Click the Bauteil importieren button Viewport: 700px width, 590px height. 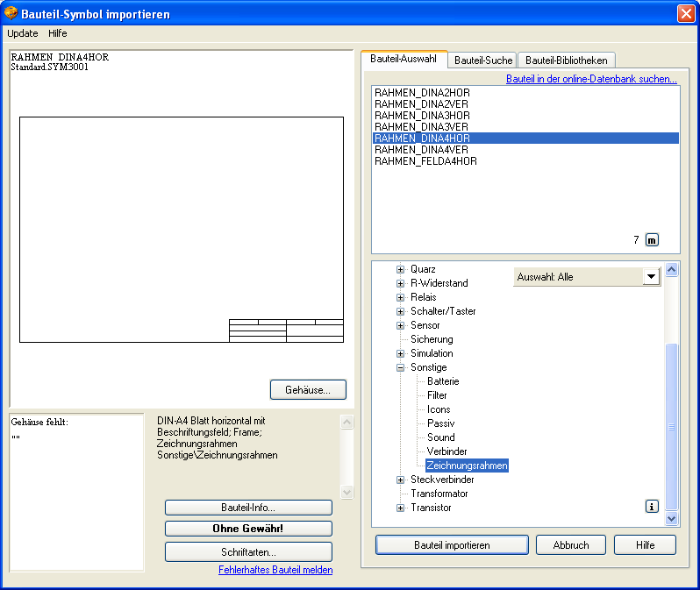coord(452,544)
